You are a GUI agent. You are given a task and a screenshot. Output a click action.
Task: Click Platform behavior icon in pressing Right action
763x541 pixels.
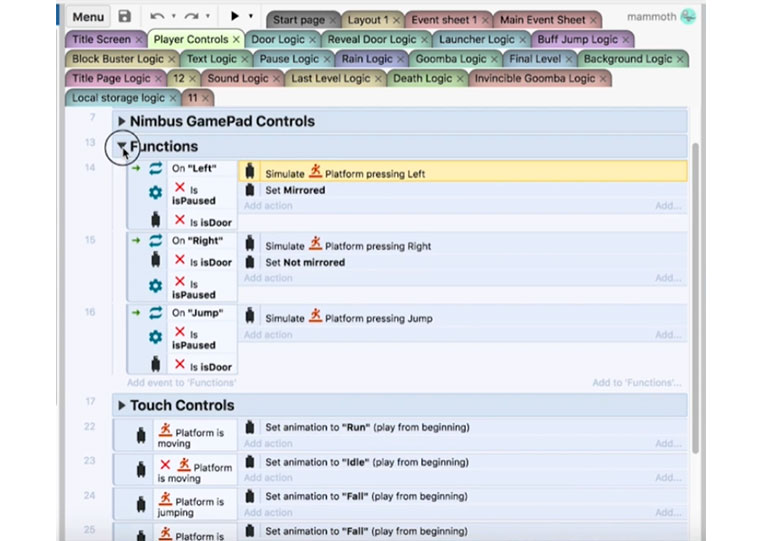click(315, 243)
